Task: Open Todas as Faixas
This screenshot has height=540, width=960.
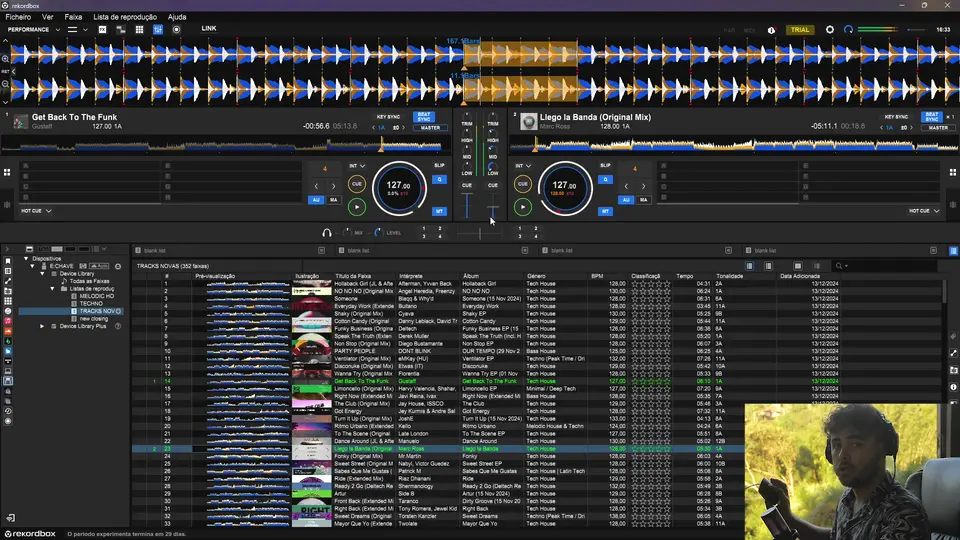Action: point(89,281)
